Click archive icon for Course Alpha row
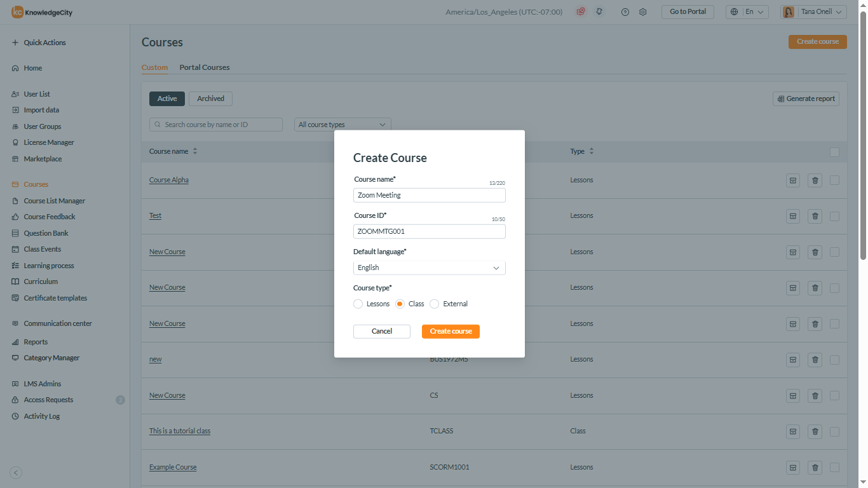This screenshot has width=868, height=488. (x=792, y=180)
